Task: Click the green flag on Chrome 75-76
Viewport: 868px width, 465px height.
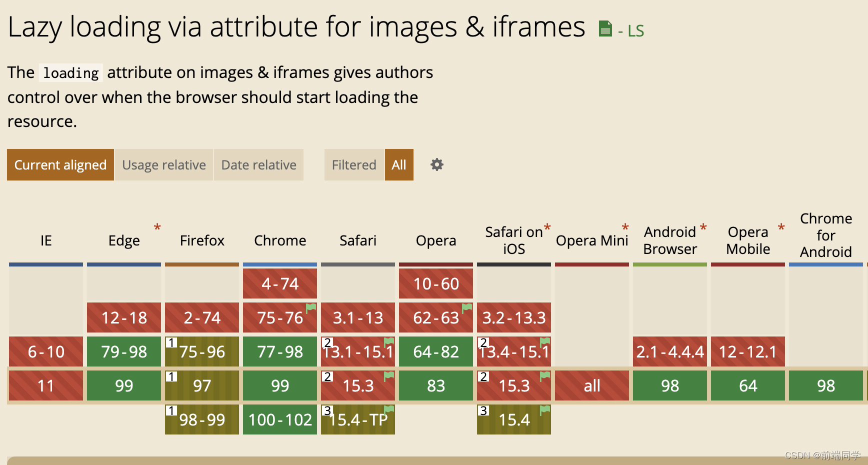Action: pos(311,308)
